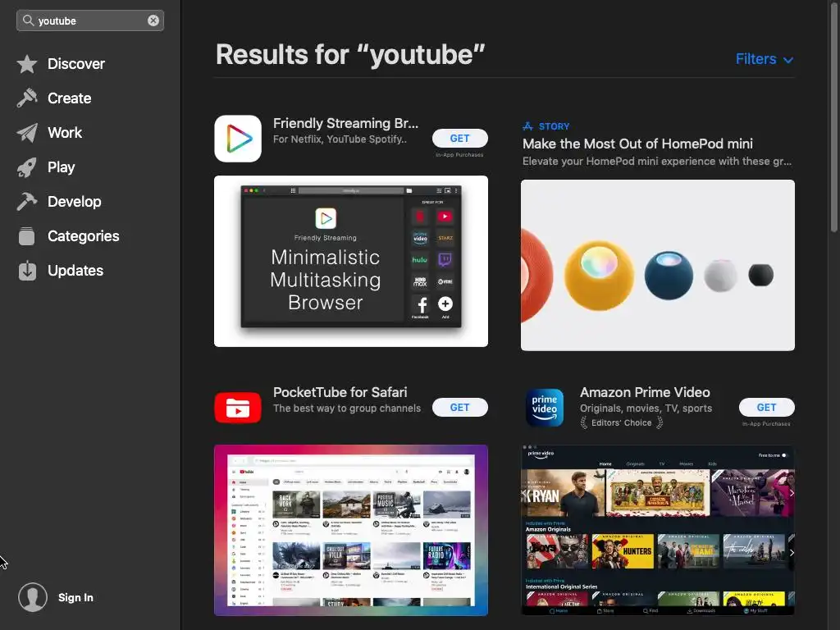Click the Sign In avatar icon
Image resolution: width=840 pixels, height=630 pixels.
[33, 597]
